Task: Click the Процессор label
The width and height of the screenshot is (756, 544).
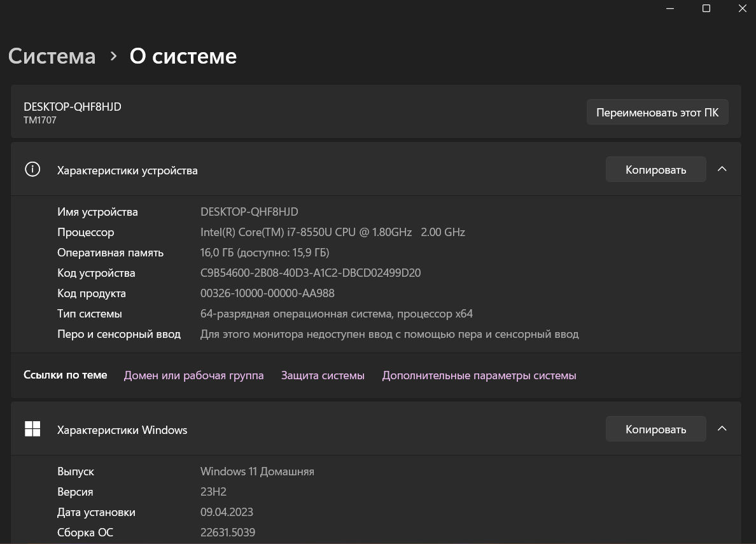Action: [86, 232]
